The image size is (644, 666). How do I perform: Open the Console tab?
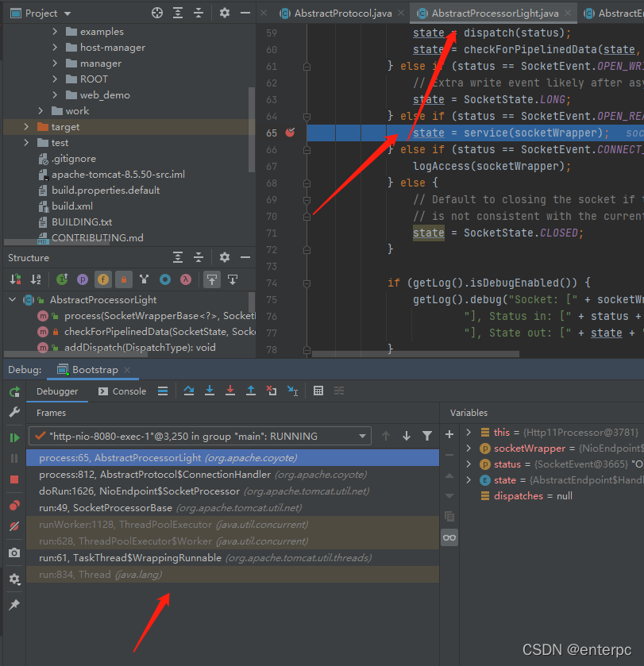[x=122, y=391]
